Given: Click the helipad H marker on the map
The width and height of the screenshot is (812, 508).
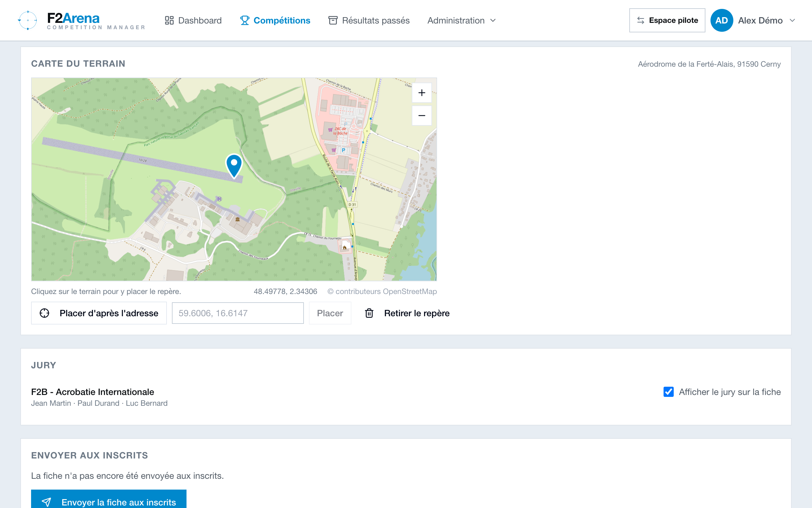Looking at the screenshot, I should point(219,199).
